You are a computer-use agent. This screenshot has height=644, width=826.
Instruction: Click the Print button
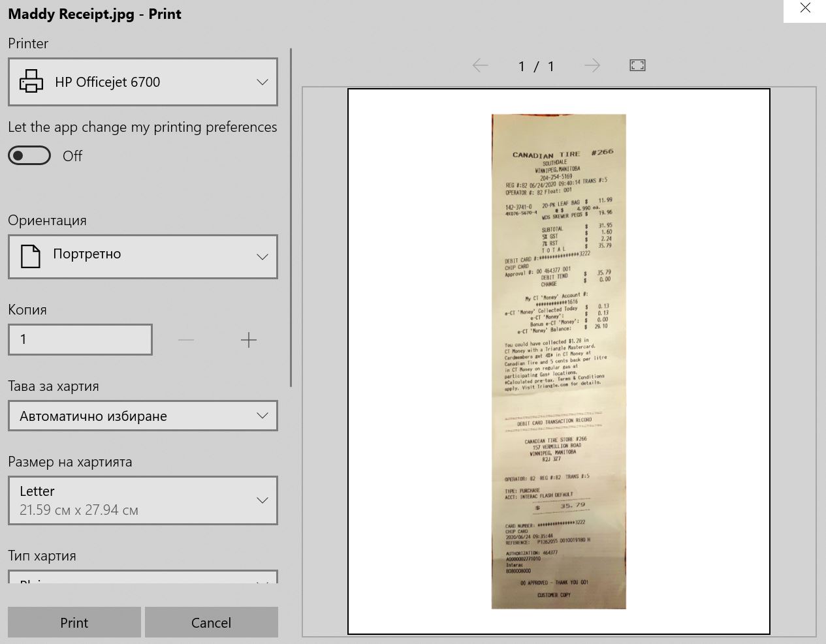coord(74,622)
